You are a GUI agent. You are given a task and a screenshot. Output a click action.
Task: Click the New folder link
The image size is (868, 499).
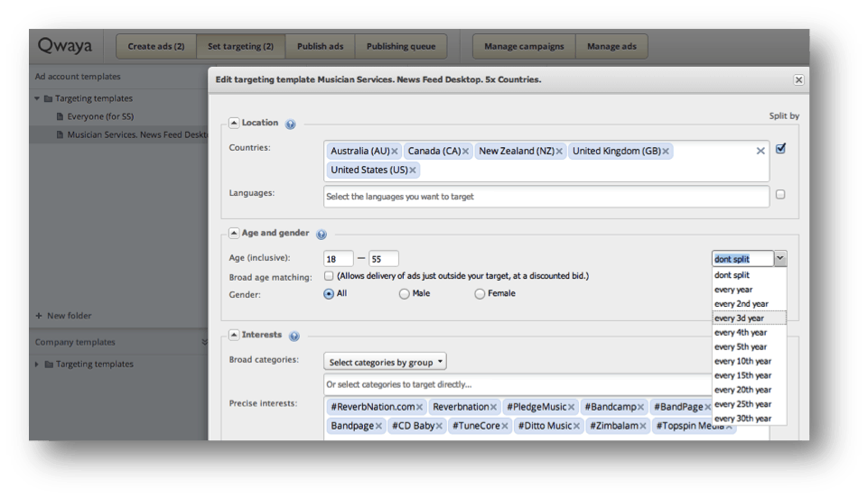(x=70, y=315)
